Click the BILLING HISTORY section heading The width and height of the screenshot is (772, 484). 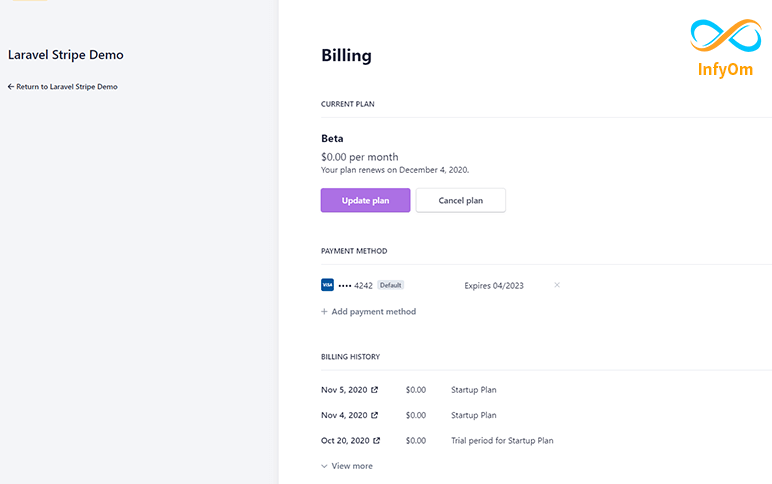[x=351, y=357]
